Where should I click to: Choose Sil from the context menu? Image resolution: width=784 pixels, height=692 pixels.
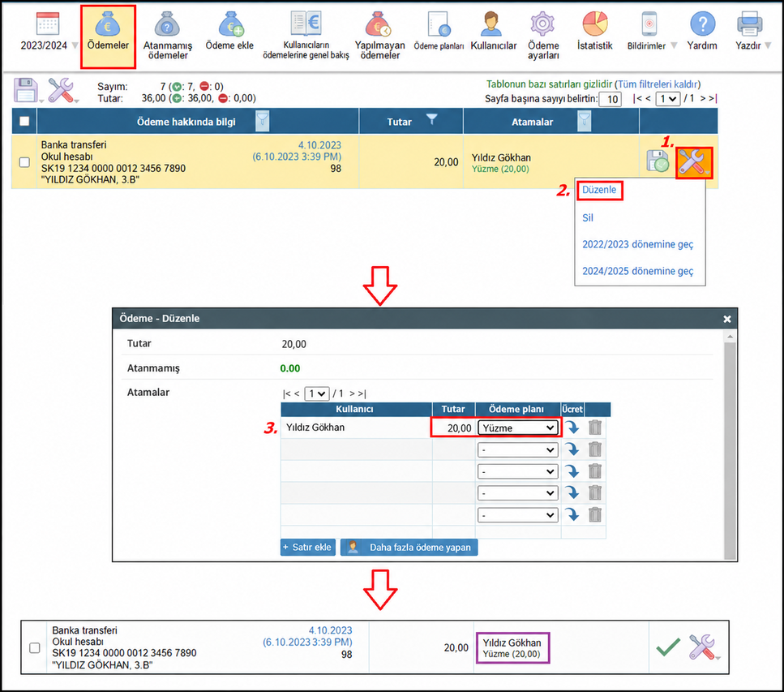(x=588, y=217)
